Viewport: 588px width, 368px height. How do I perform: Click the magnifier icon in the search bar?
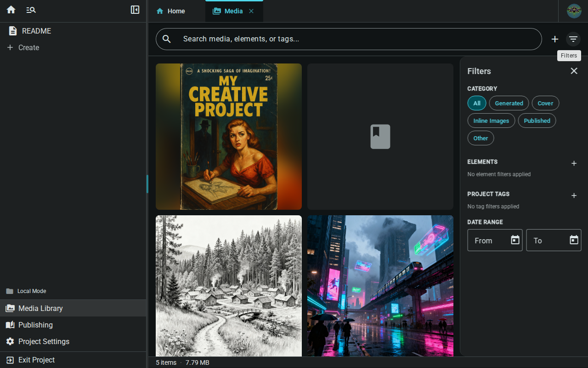pos(167,39)
